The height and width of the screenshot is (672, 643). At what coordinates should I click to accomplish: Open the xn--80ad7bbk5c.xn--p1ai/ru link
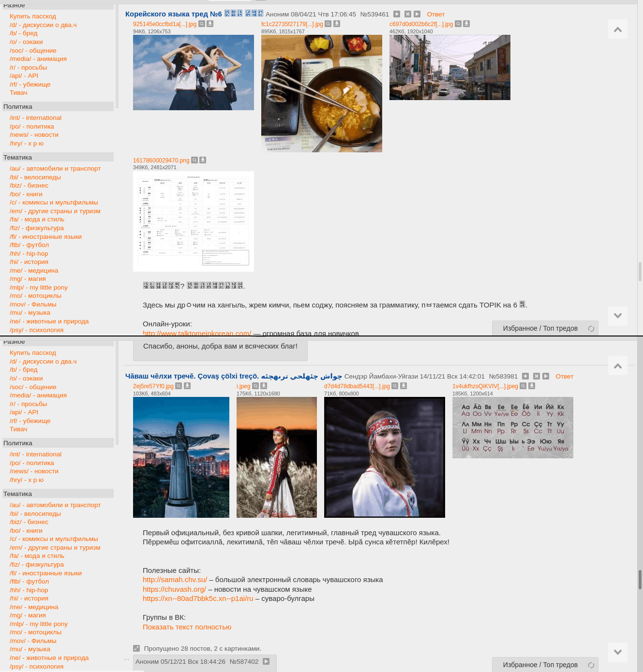tap(198, 599)
